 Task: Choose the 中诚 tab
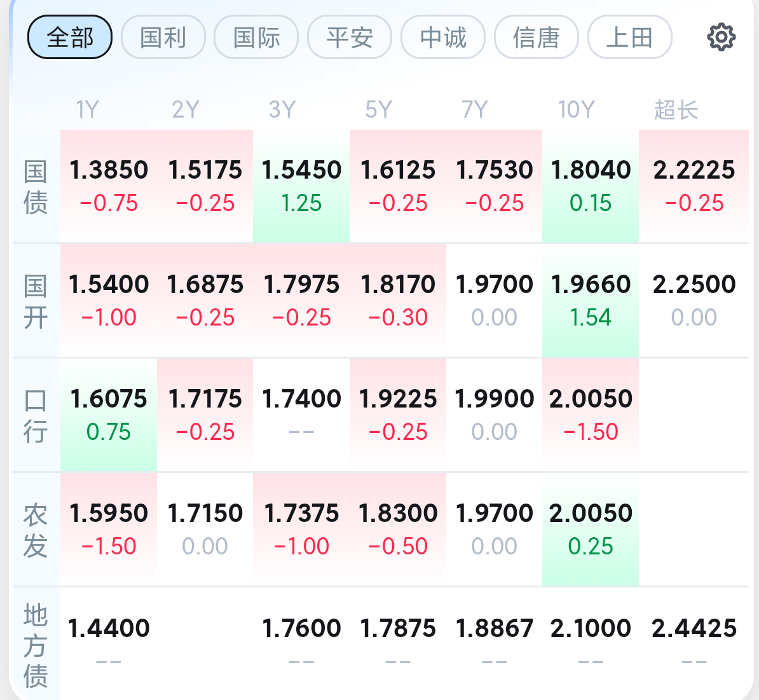click(x=443, y=38)
